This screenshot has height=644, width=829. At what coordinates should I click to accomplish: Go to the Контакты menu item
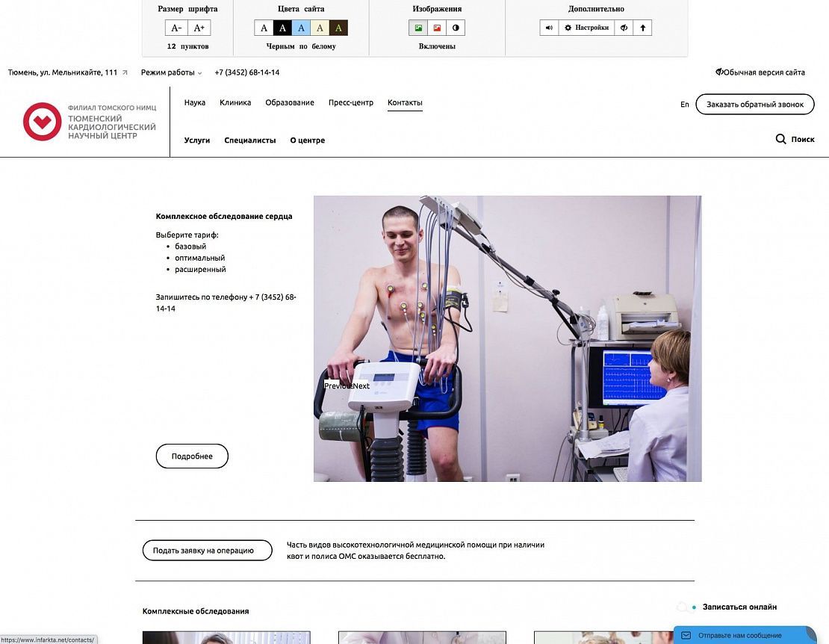(405, 103)
